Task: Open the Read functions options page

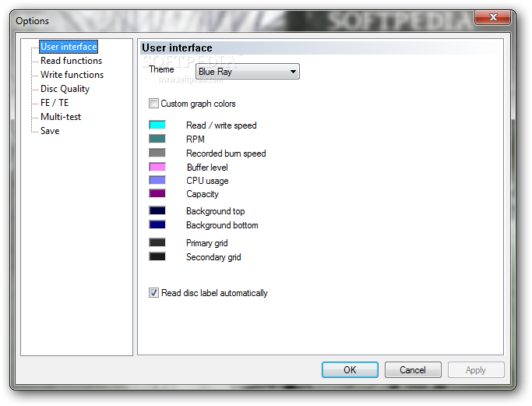Action: (71, 61)
